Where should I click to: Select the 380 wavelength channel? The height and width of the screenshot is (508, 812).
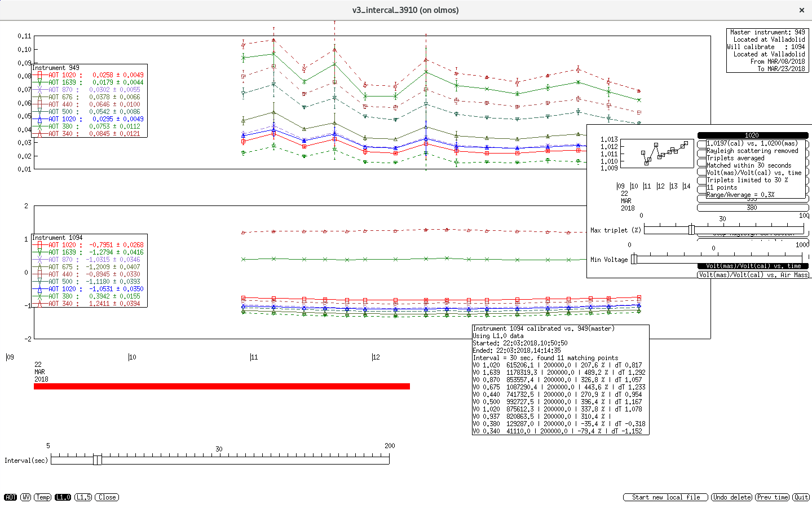[x=752, y=208]
